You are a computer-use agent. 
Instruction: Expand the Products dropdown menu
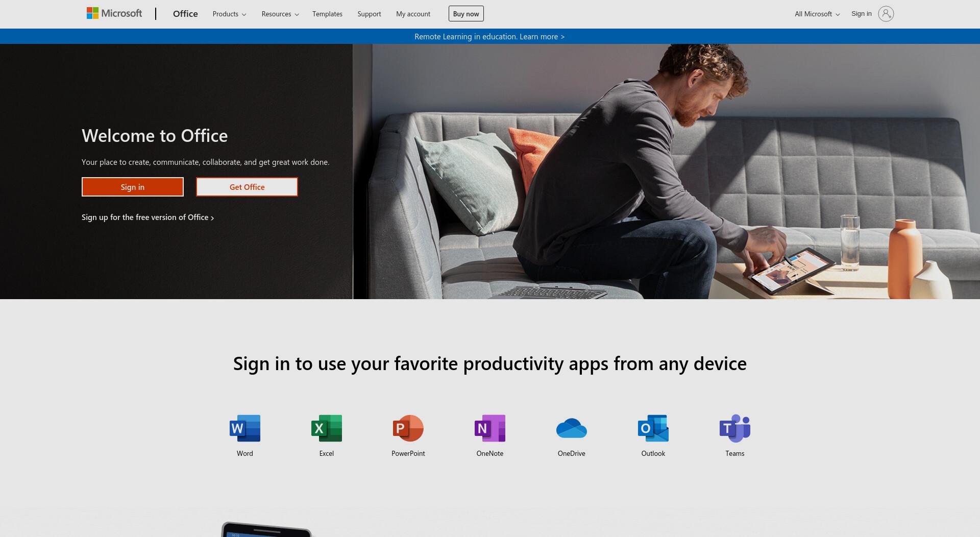tap(229, 14)
